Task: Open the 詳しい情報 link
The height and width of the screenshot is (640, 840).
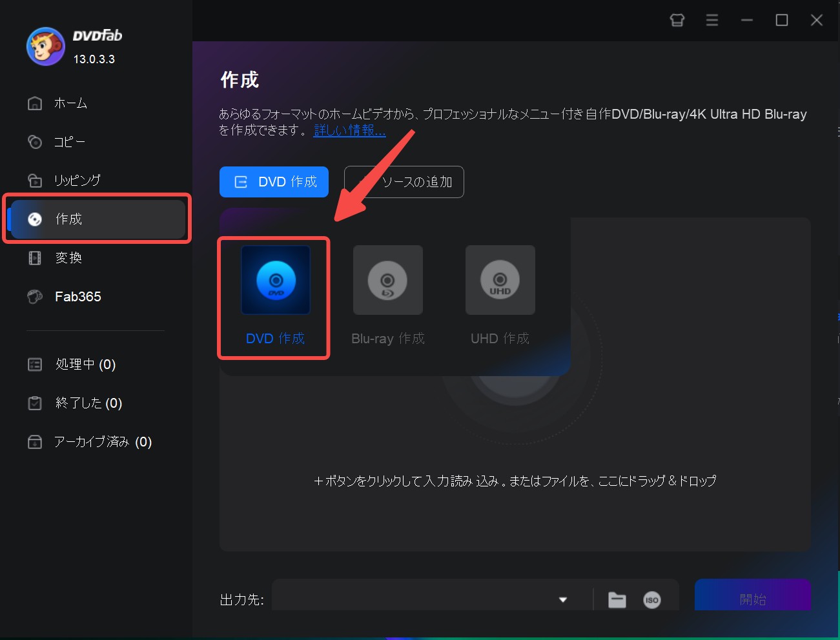Action: click(x=349, y=130)
